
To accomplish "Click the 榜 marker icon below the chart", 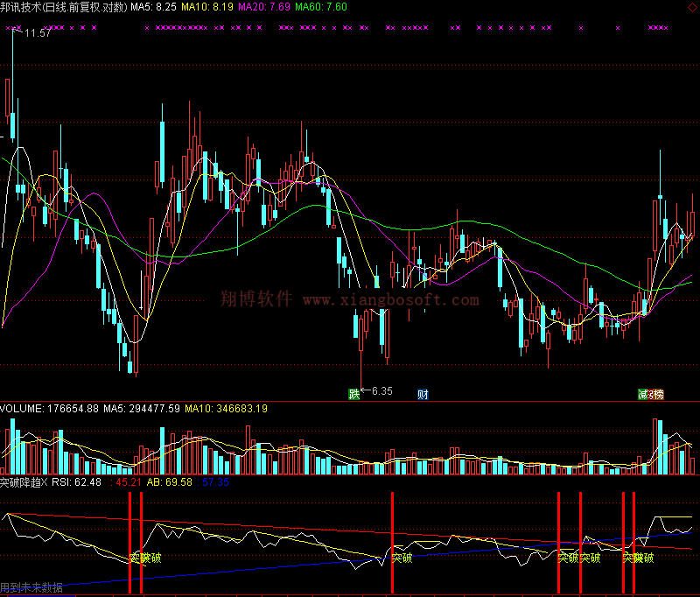I will click(658, 394).
